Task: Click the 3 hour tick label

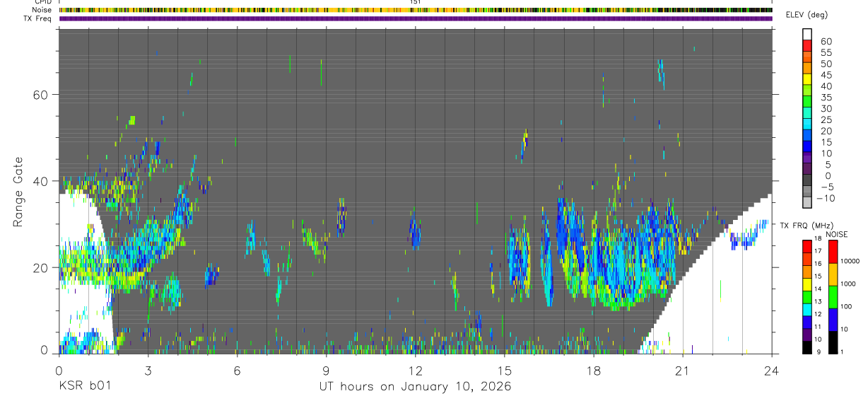Action: [148, 370]
